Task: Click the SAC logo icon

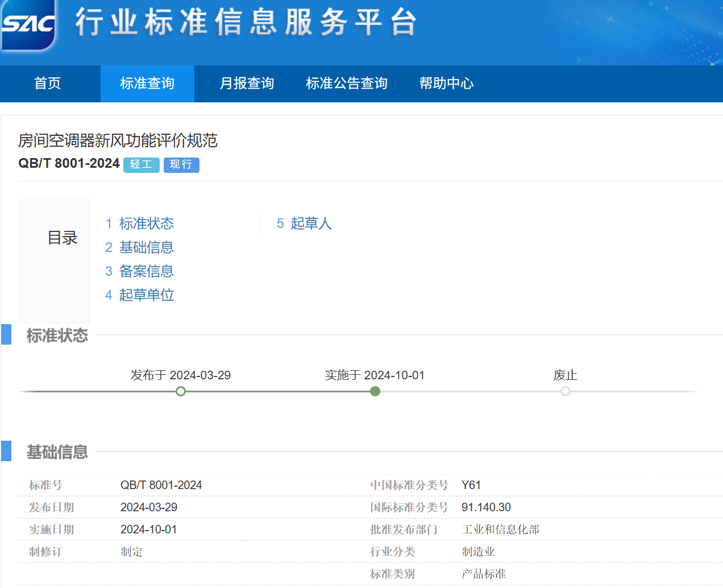Action: click(28, 24)
